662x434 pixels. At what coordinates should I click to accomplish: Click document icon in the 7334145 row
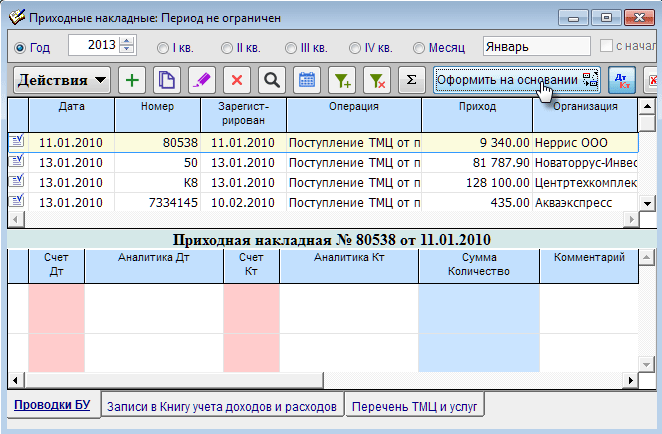17,201
